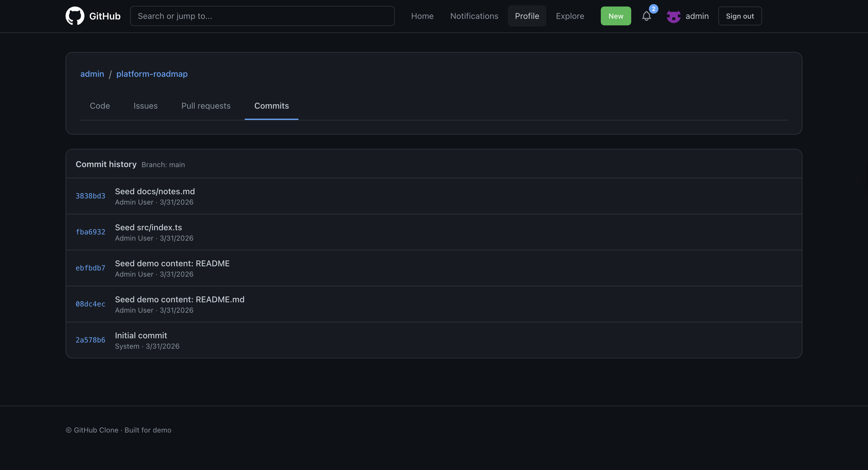868x470 pixels.
Task: Click the Sign out button
Action: pyautogui.click(x=740, y=16)
